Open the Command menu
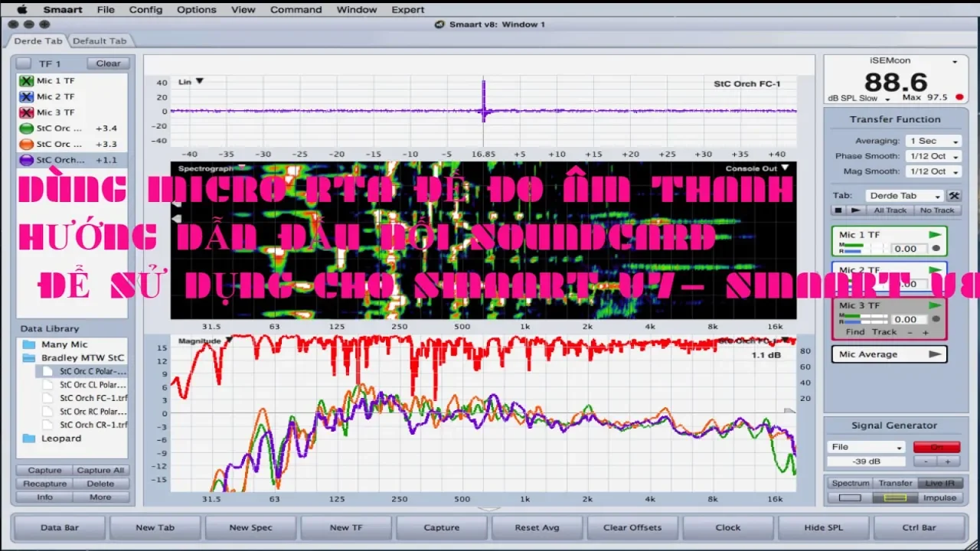Viewport: 980px width, 551px height. pyautogui.click(x=296, y=9)
